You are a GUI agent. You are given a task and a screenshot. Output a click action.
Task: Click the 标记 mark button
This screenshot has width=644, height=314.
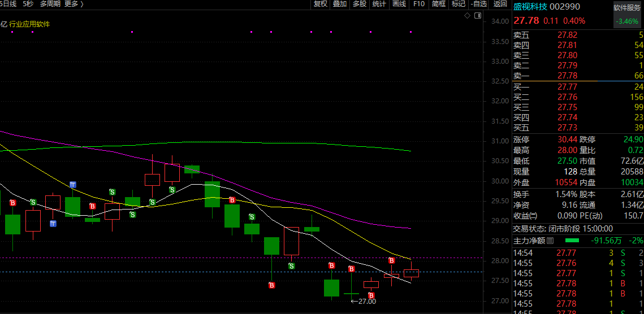pyautogui.click(x=458, y=4)
